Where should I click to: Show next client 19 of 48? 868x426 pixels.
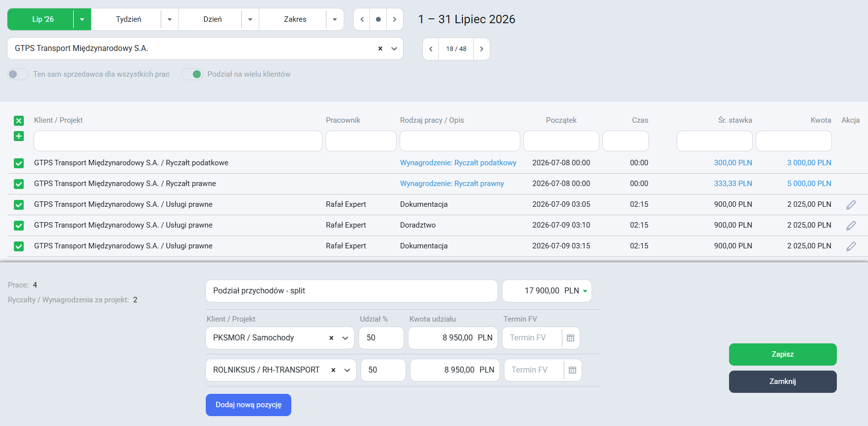482,49
